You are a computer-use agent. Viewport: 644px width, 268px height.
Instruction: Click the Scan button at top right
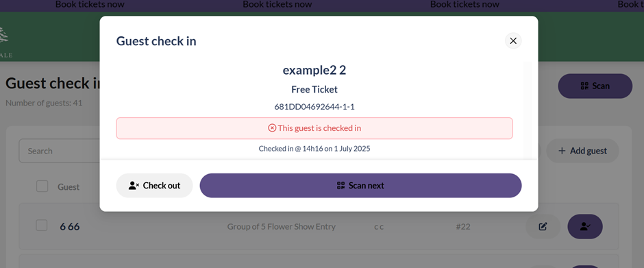[x=595, y=86]
